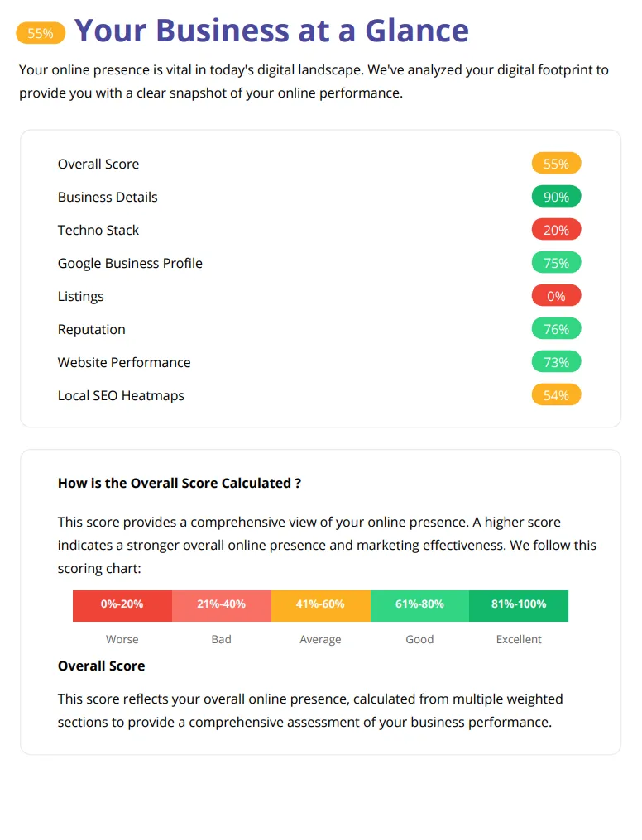
Task: Click the Listings 0% badge
Action: point(556,296)
